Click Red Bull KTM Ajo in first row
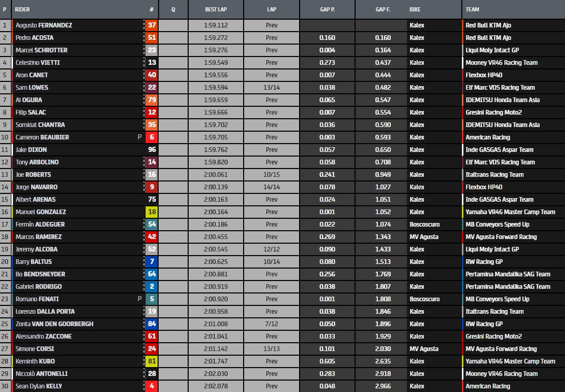Screen dimensions: 565x392 click(x=488, y=25)
